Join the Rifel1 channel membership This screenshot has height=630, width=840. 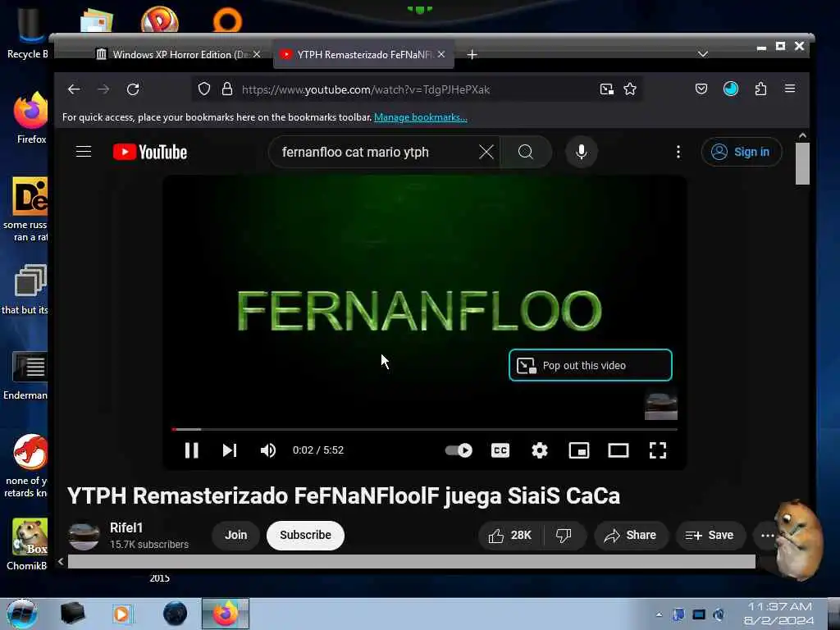[235, 535]
